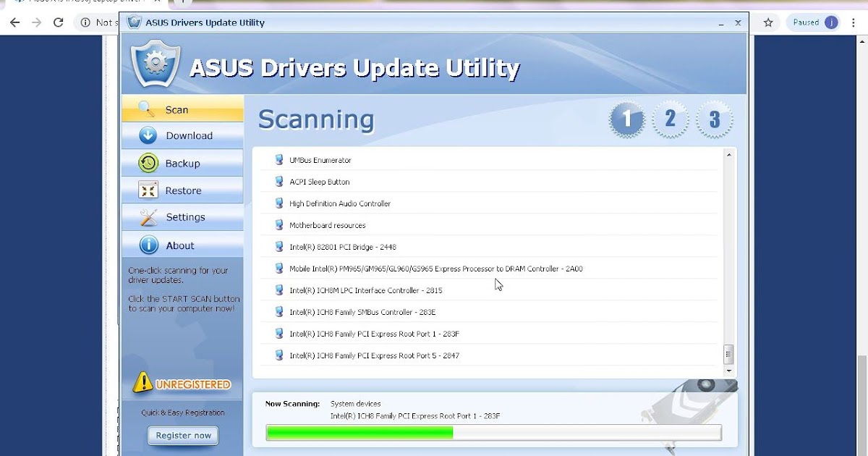The width and height of the screenshot is (868, 456).
Task: Click the title bar app icon
Action: 134,22
